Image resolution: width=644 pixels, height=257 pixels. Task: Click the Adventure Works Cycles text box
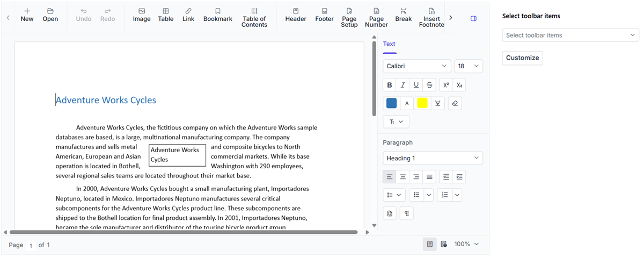(x=177, y=155)
